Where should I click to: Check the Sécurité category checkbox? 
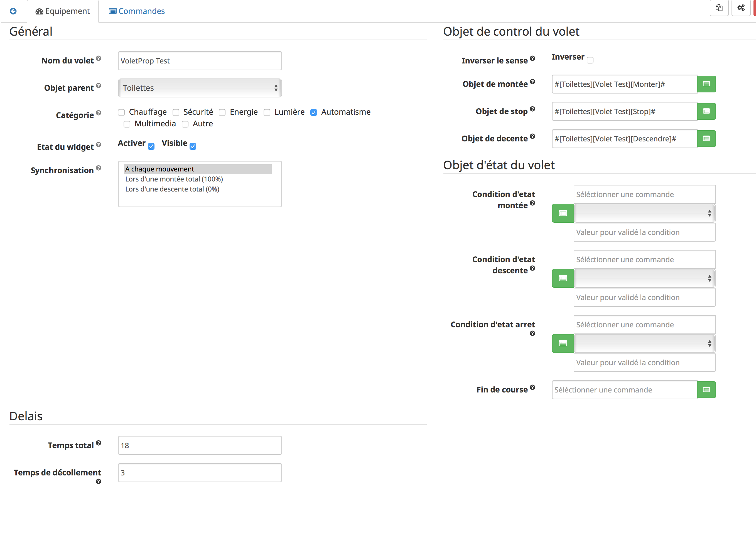pyautogui.click(x=176, y=112)
